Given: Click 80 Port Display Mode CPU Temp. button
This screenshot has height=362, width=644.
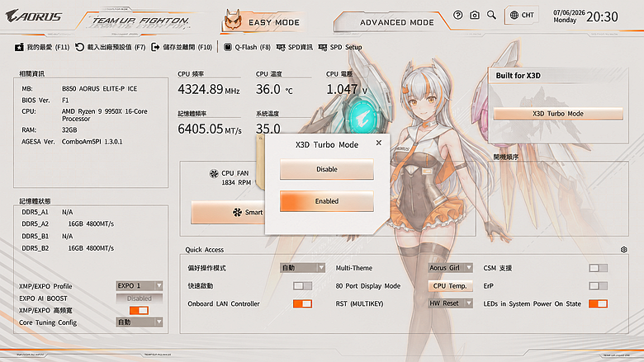Looking at the screenshot, I should [x=450, y=286].
